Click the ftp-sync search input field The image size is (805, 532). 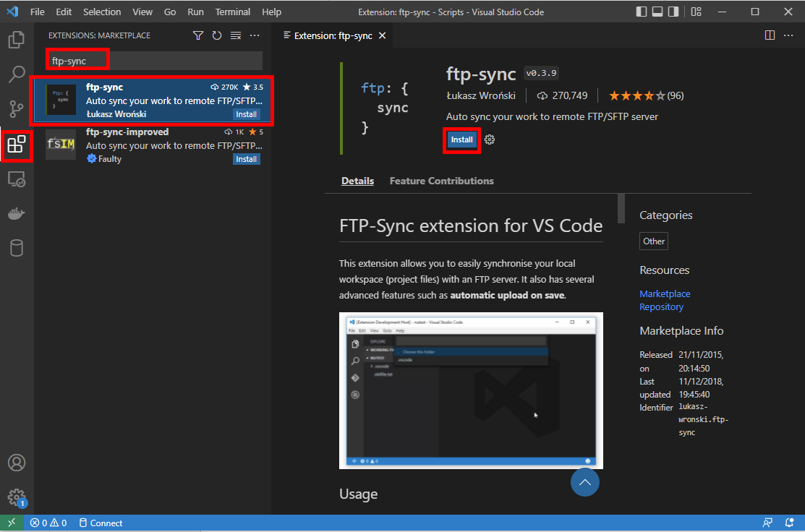[x=153, y=61]
